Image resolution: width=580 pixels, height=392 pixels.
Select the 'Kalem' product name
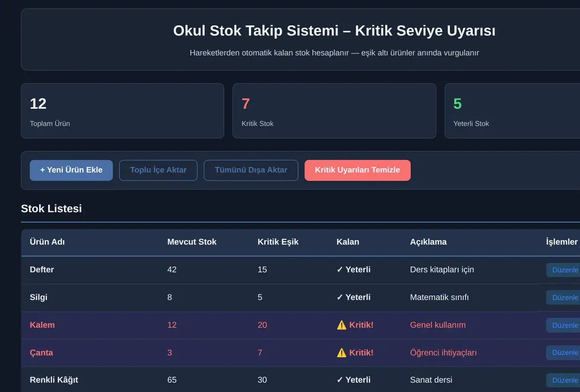[43, 325]
